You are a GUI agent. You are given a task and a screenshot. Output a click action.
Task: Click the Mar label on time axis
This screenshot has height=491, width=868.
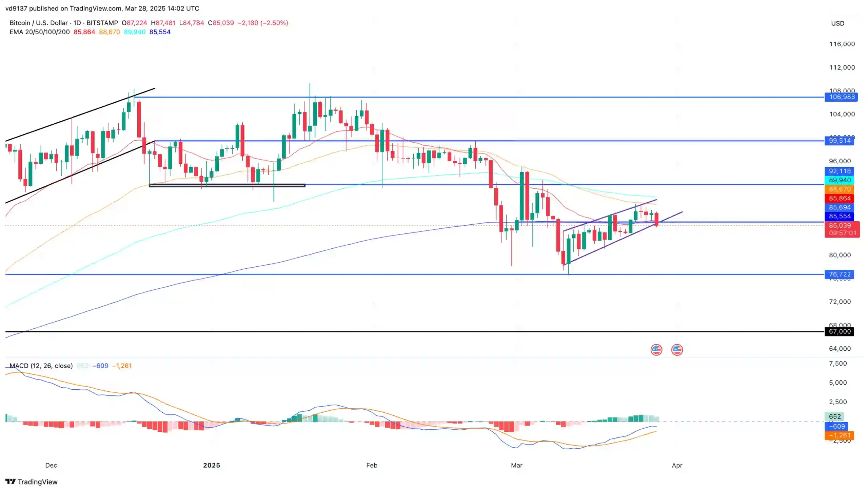(516, 465)
